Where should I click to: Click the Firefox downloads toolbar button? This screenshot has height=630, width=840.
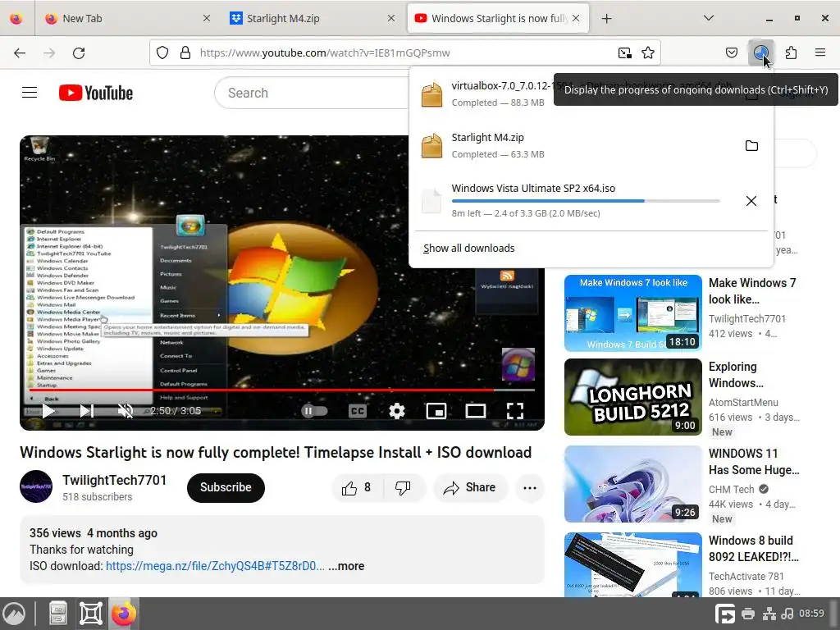coord(761,52)
